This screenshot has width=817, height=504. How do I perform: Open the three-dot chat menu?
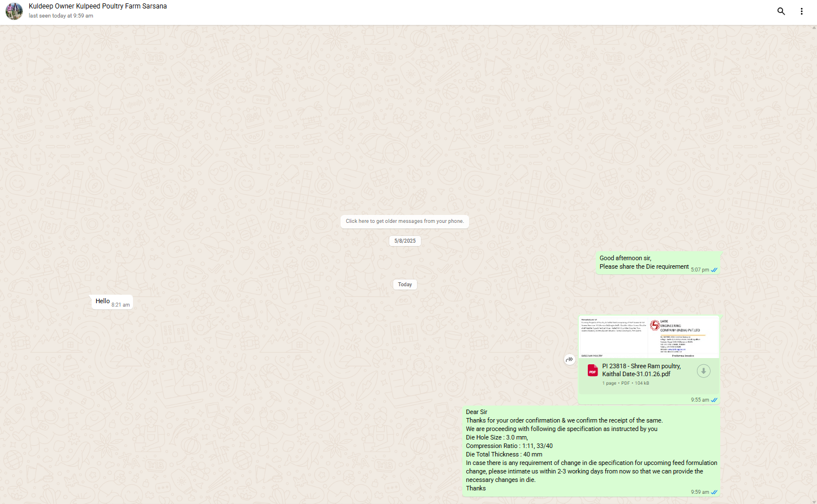801,11
